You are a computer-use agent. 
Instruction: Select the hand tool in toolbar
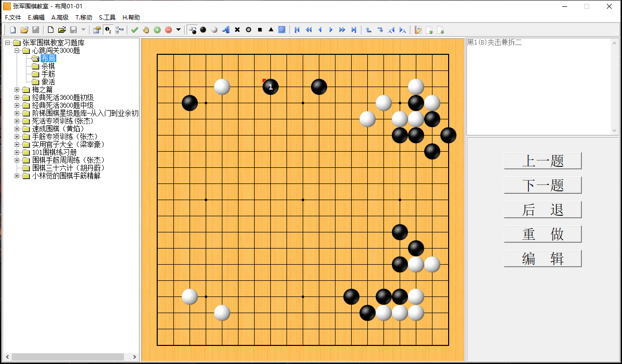[x=146, y=30]
